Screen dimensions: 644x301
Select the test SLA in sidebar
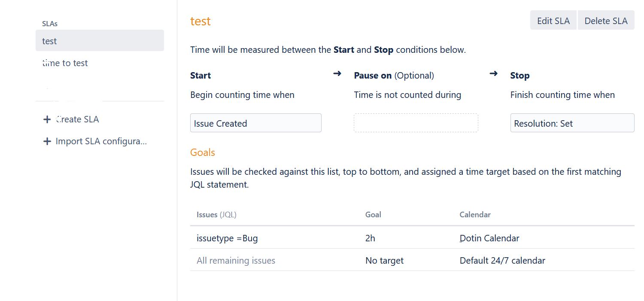coord(100,41)
